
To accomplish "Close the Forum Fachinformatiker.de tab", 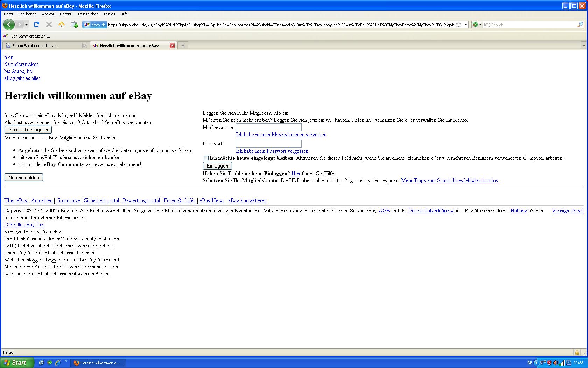I will (84, 46).
